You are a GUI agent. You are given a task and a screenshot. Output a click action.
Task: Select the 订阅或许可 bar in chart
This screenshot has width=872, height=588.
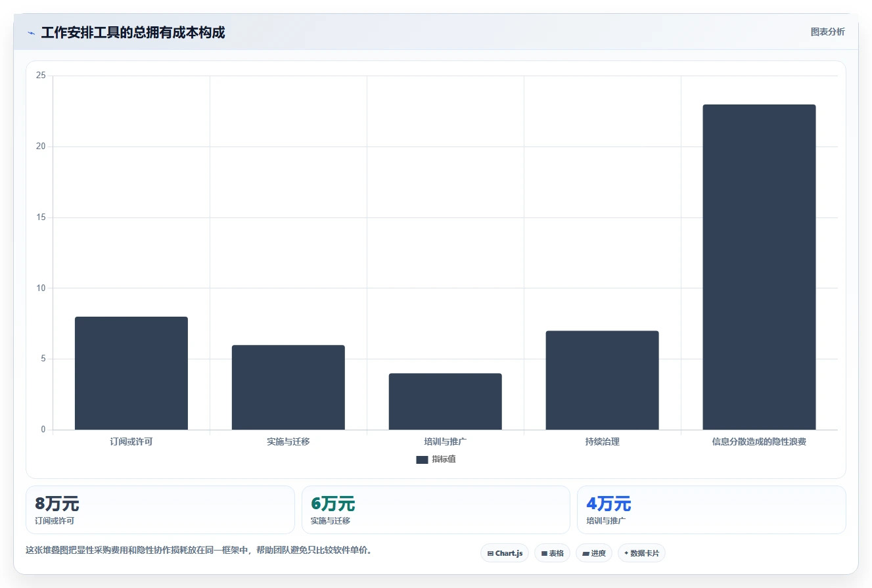coord(131,373)
